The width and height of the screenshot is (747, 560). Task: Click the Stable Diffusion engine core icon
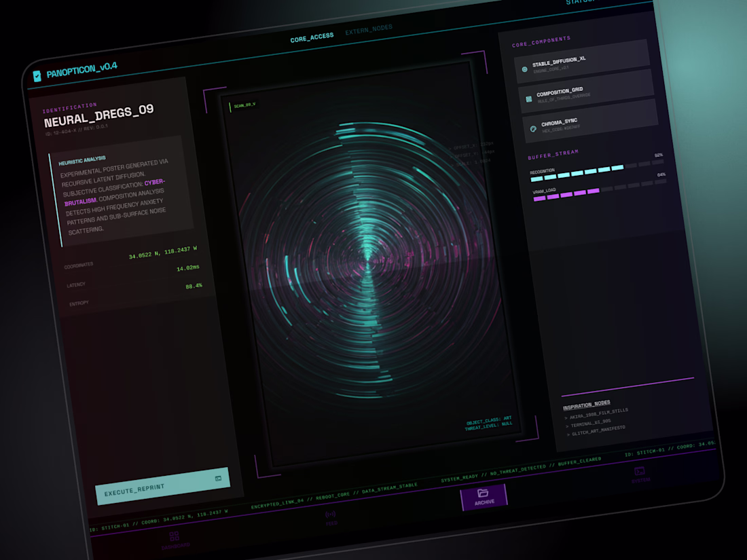[524, 69]
